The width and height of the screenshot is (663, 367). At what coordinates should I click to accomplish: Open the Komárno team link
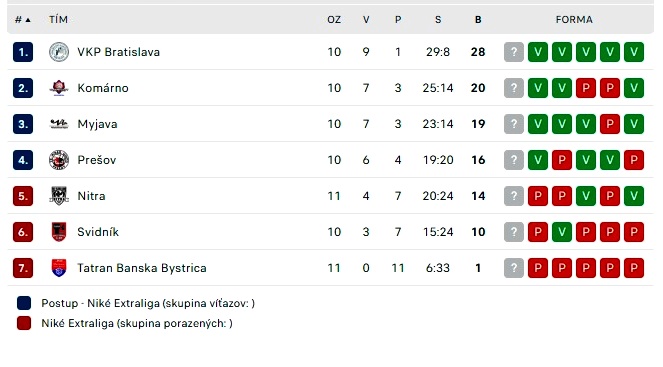click(x=103, y=88)
